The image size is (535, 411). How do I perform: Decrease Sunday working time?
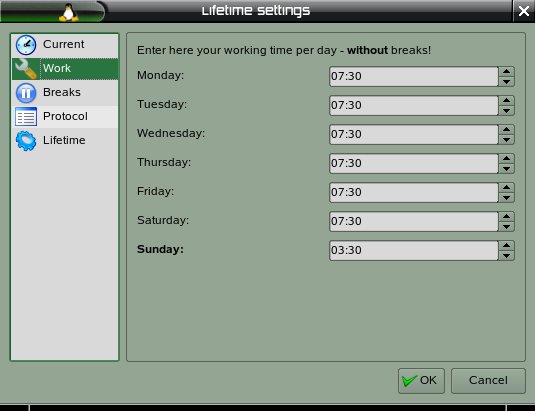click(506, 255)
